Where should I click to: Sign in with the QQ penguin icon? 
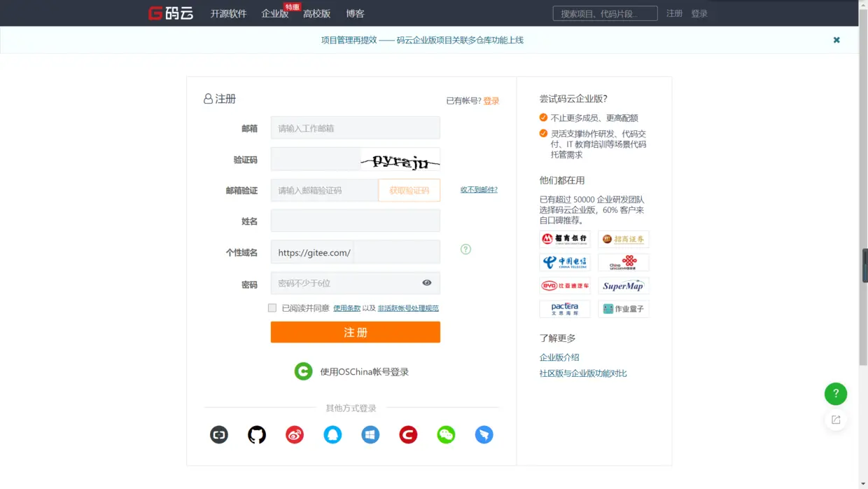coord(332,435)
